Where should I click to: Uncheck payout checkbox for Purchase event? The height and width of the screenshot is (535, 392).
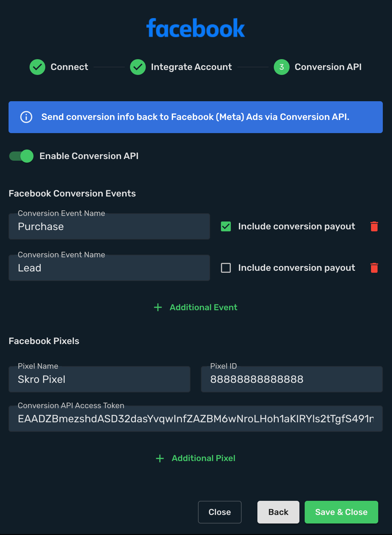(x=226, y=226)
